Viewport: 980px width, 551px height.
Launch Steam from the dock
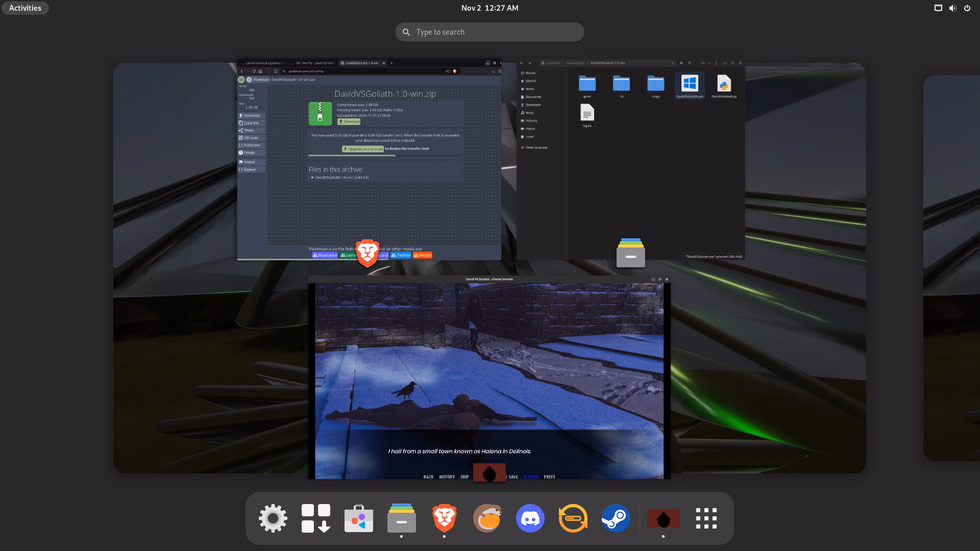[x=616, y=518]
